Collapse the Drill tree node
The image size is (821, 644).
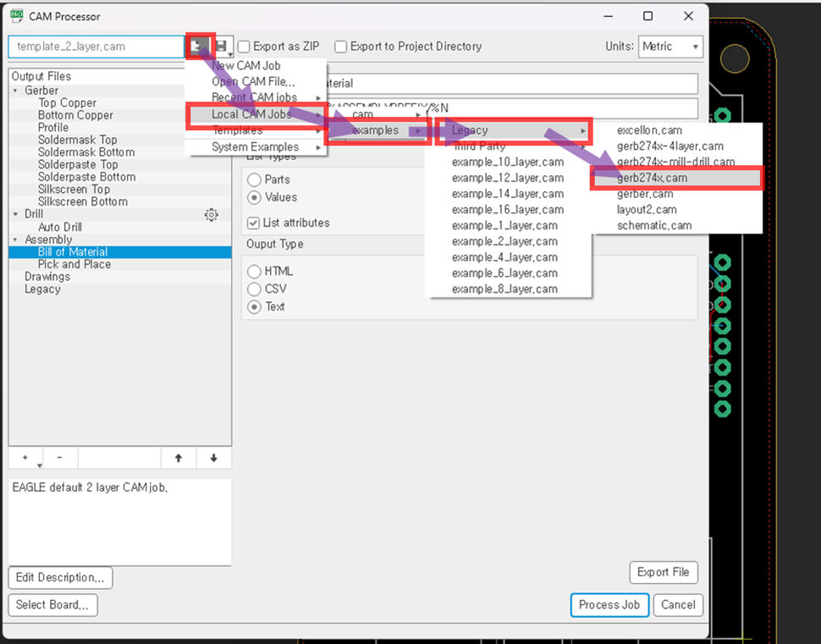pos(15,214)
